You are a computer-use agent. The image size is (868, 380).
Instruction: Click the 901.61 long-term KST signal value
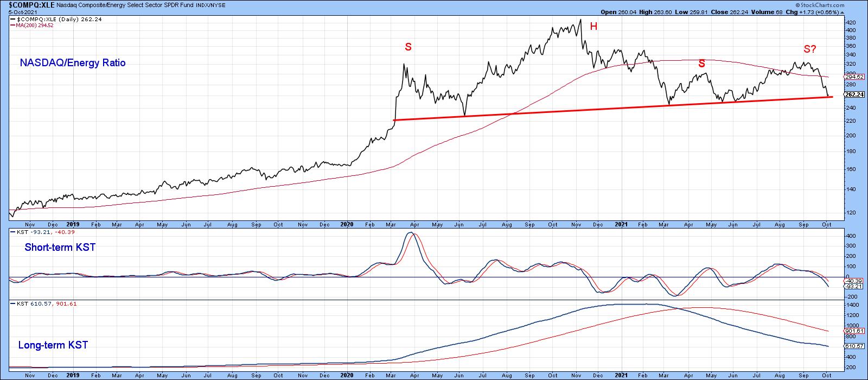(x=854, y=331)
